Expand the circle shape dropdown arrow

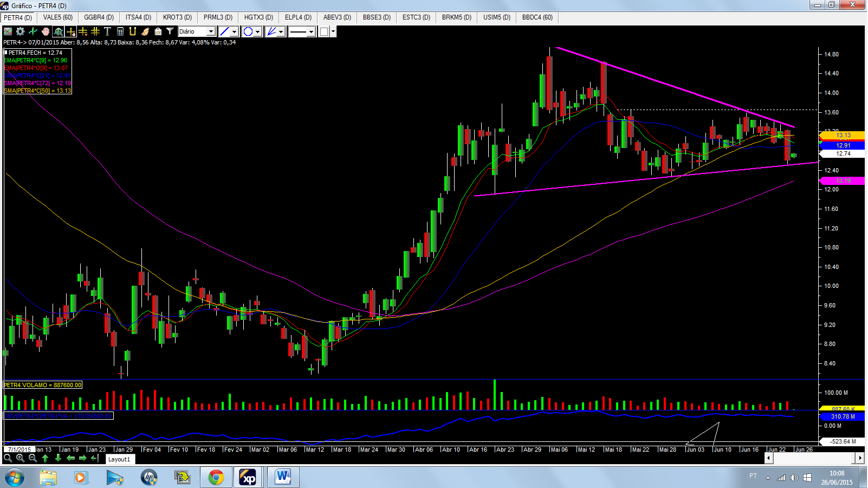point(258,31)
